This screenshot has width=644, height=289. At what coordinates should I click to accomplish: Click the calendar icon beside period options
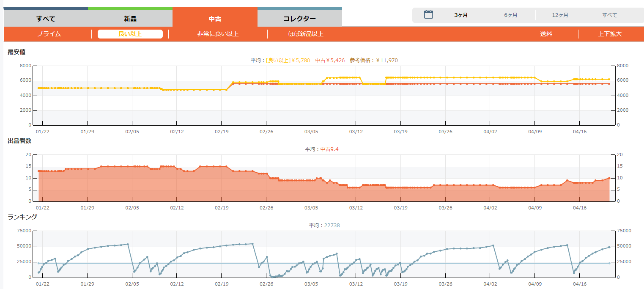pyautogui.click(x=428, y=15)
